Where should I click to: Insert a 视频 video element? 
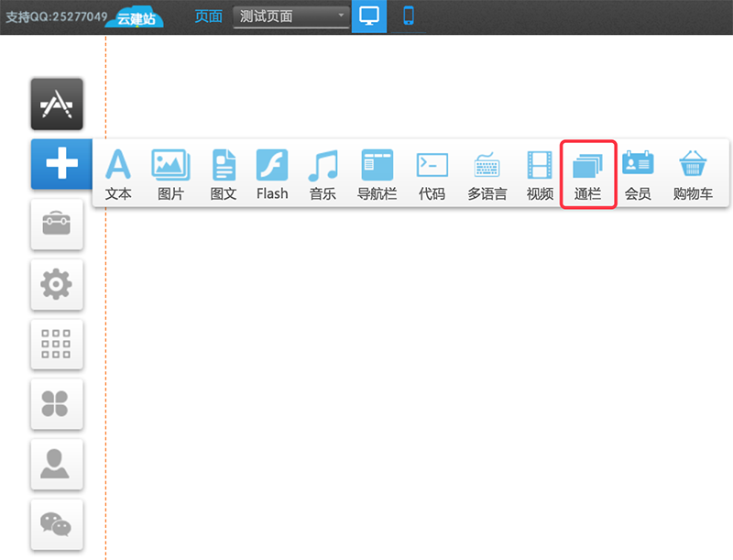click(540, 174)
